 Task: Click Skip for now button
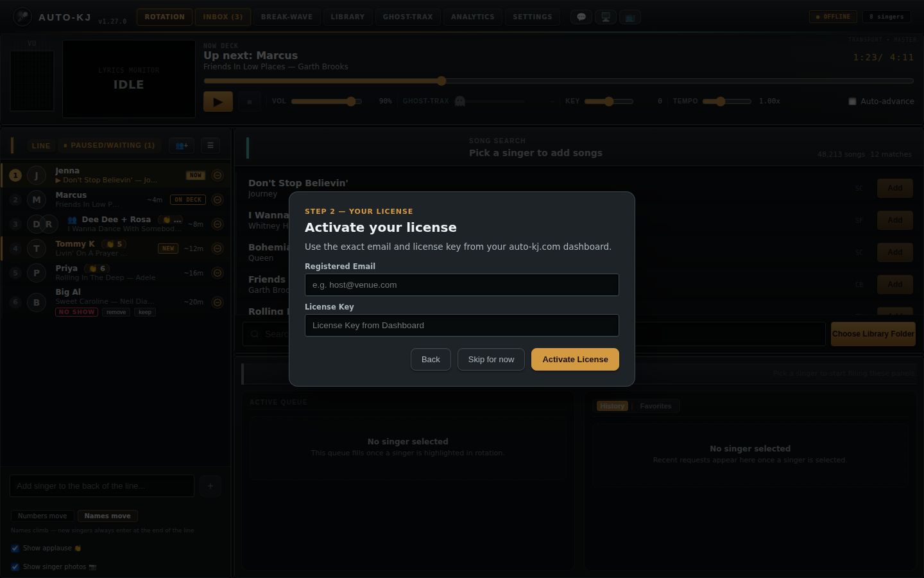[x=491, y=360]
